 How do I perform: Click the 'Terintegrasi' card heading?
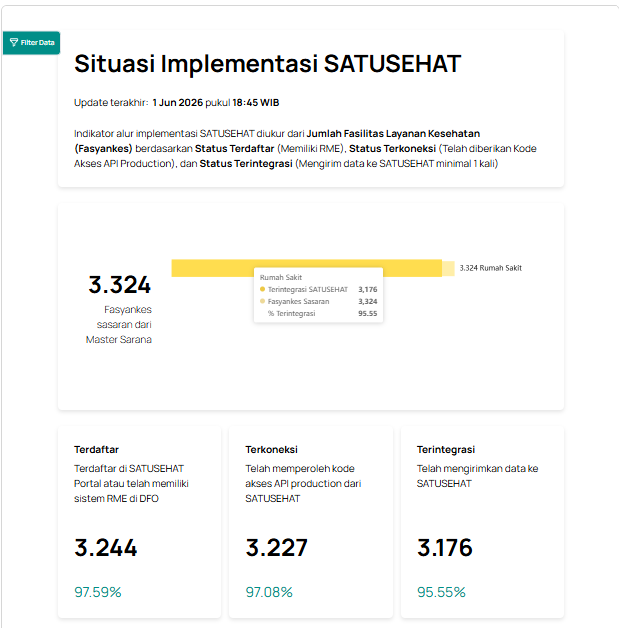(x=446, y=449)
